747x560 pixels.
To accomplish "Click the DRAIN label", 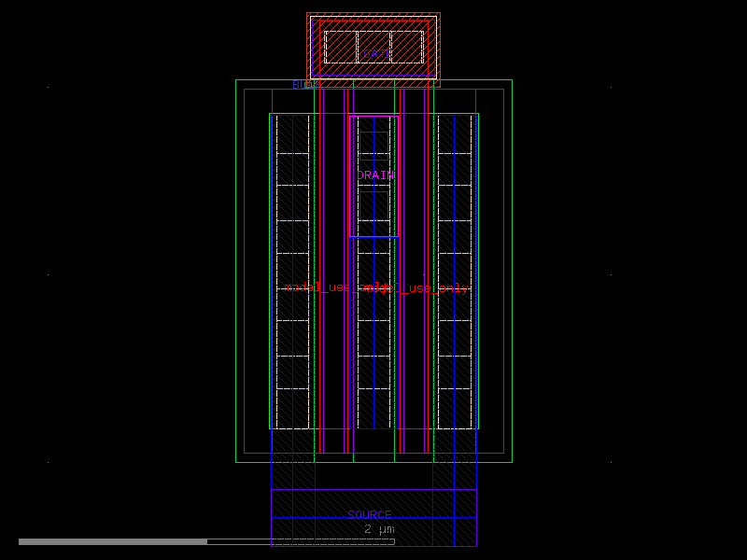I will pos(374,173).
